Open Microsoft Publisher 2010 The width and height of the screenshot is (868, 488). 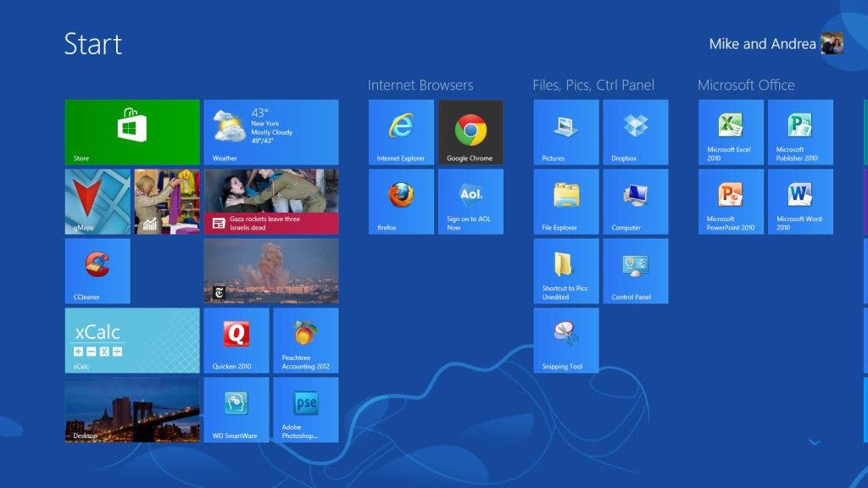pos(800,132)
